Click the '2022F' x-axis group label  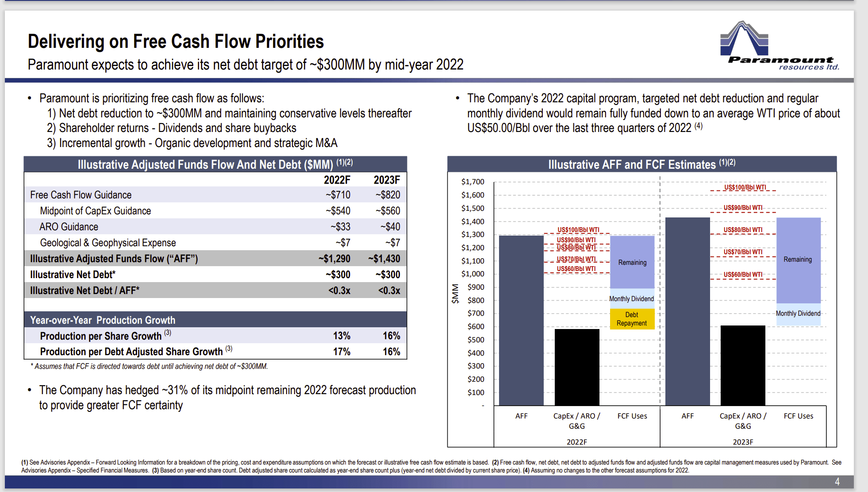click(x=577, y=442)
